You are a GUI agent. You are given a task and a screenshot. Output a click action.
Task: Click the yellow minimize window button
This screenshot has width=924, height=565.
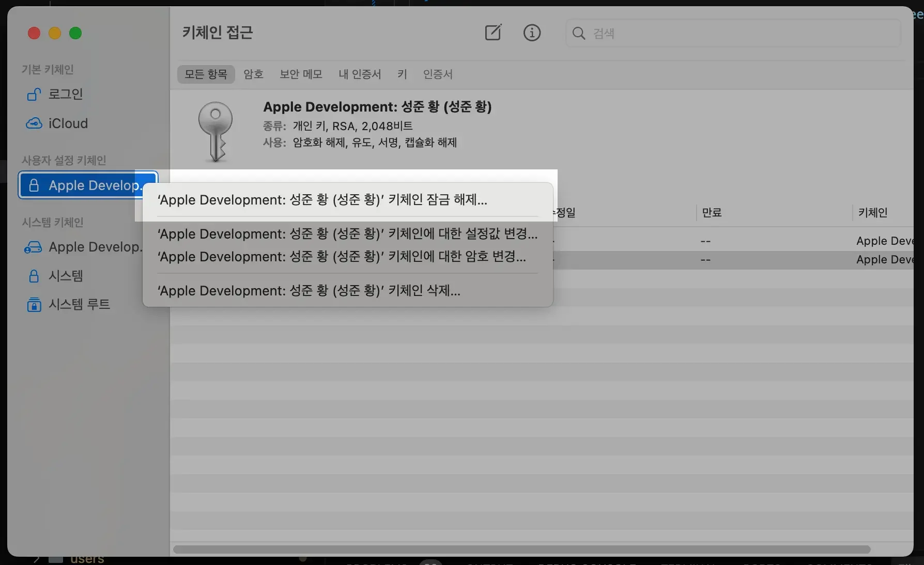pyautogui.click(x=55, y=33)
